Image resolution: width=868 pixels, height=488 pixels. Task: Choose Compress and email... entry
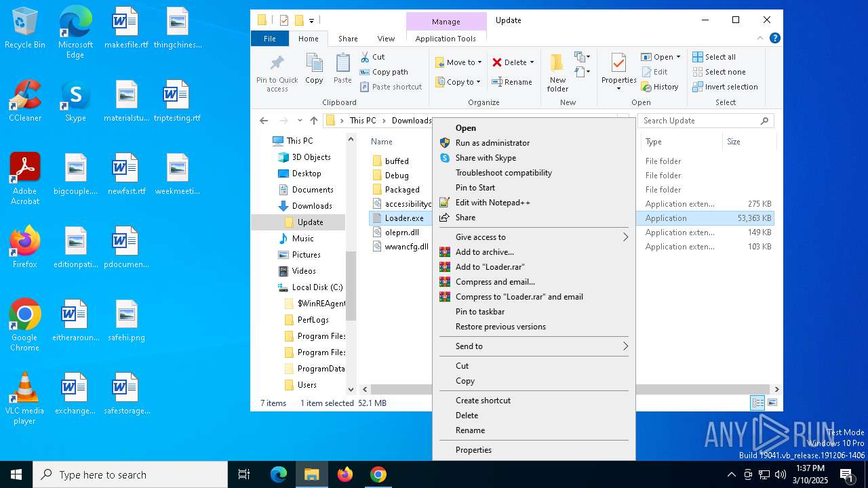(534, 282)
